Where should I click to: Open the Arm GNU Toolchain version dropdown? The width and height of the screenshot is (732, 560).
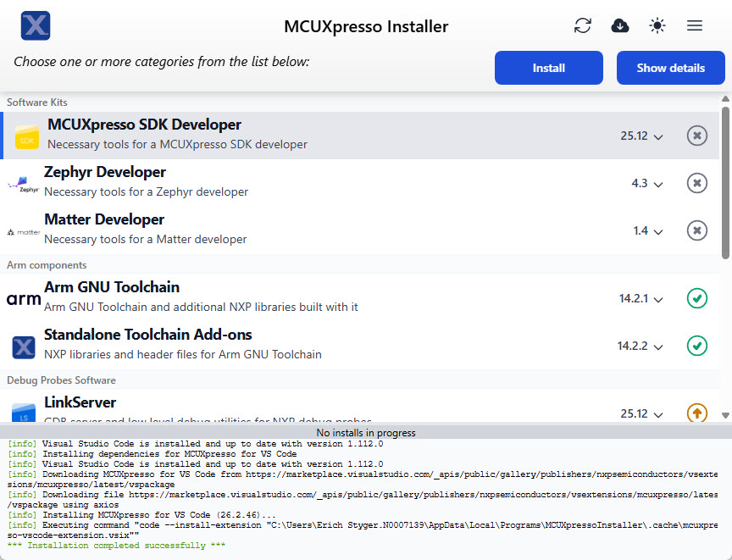(640, 298)
